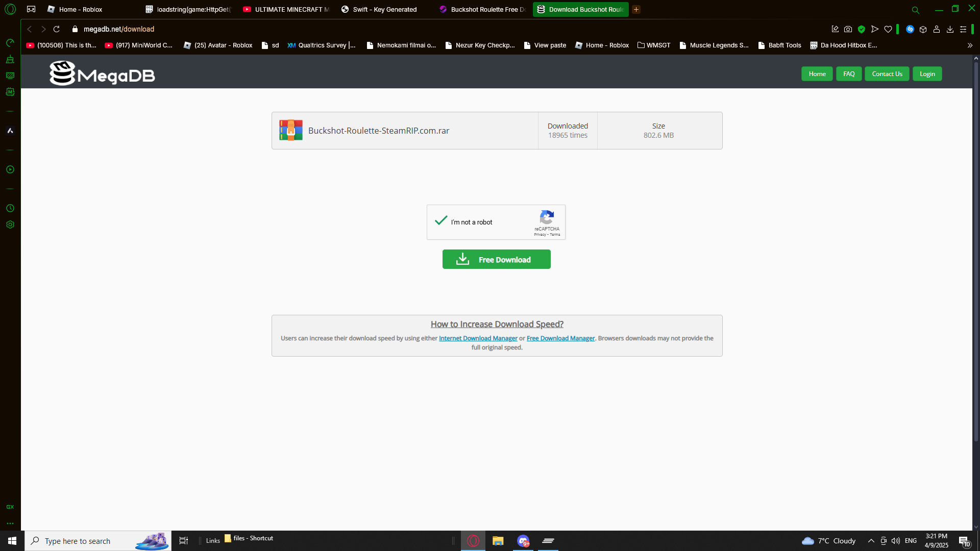Image resolution: width=980 pixels, height=551 pixels.
Task: Open the search tabs magnifier icon
Action: pos(916,10)
